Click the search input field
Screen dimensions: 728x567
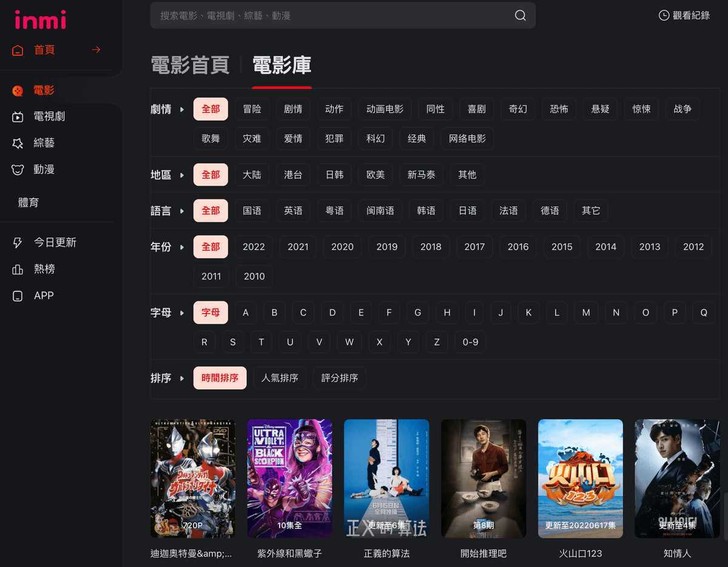pyautogui.click(x=343, y=15)
